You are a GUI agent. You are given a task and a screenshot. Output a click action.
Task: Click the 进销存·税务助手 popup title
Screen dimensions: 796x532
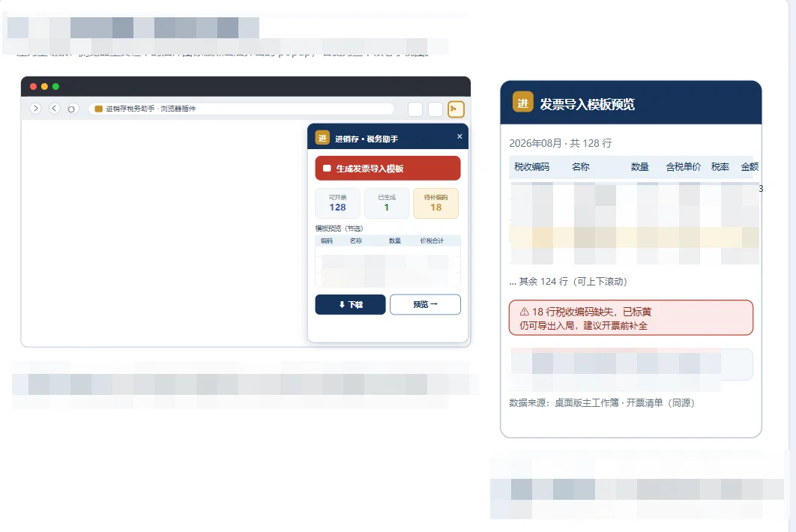(x=367, y=139)
